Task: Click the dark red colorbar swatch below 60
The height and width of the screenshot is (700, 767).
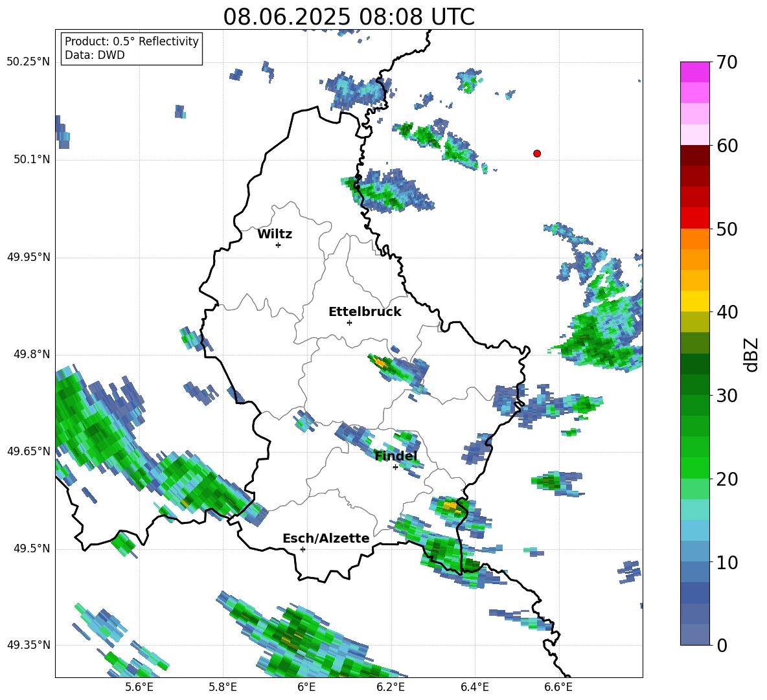Action: pyautogui.click(x=694, y=155)
